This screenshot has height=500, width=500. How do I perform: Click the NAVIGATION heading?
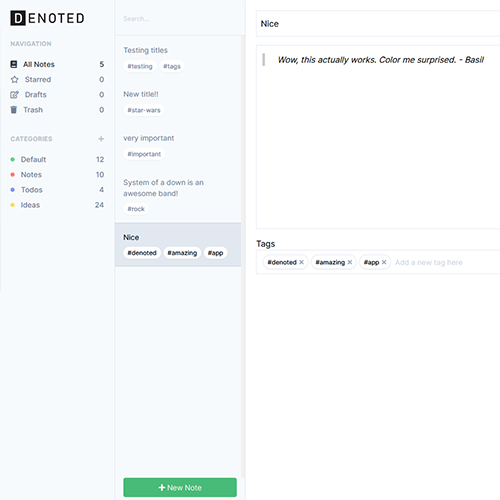click(x=31, y=44)
